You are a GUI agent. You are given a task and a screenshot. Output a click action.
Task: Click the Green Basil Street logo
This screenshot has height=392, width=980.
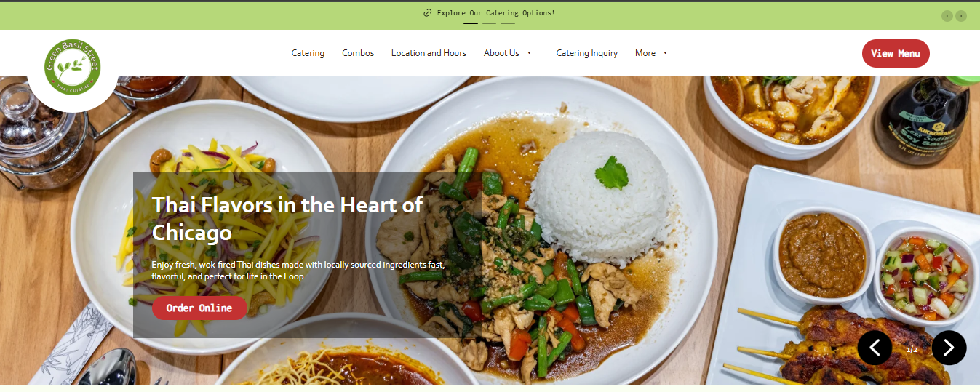coord(72,68)
